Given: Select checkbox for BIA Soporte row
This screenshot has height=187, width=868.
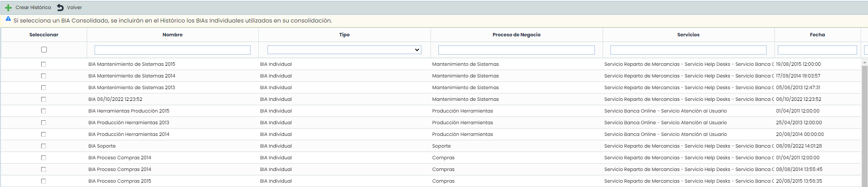Looking at the screenshot, I should [43, 146].
